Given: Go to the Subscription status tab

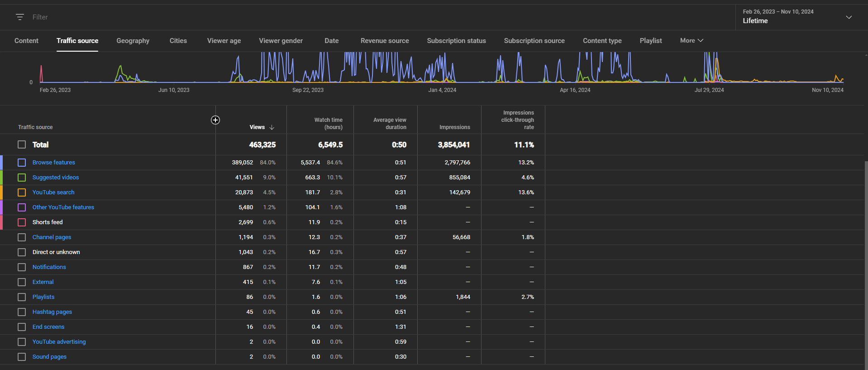Looking at the screenshot, I should 456,41.
